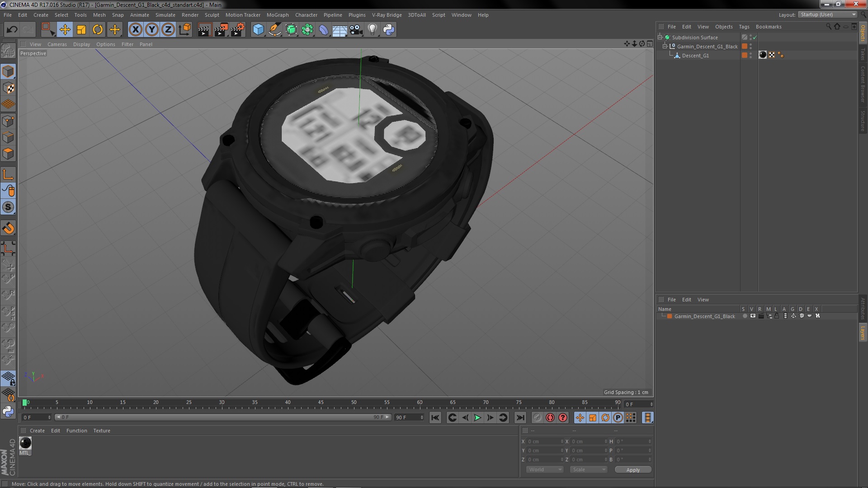Click Render View clapperboard icon
Image resolution: width=868 pixels, height=488 pixels.
tap(204, 30)
